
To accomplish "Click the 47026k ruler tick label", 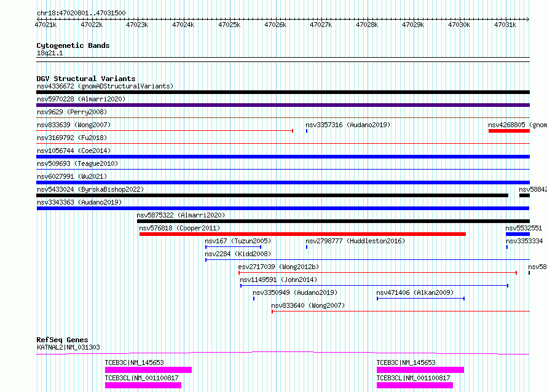I will [275, 25].
